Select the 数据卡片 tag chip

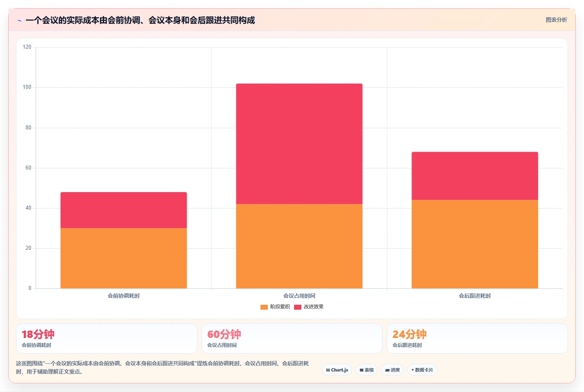(422, 370)
